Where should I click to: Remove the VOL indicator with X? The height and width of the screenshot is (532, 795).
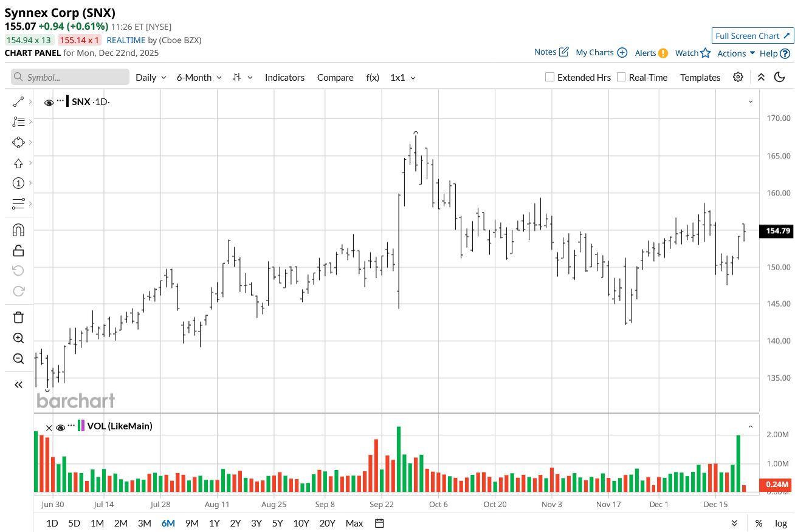[x=49, y=428]
